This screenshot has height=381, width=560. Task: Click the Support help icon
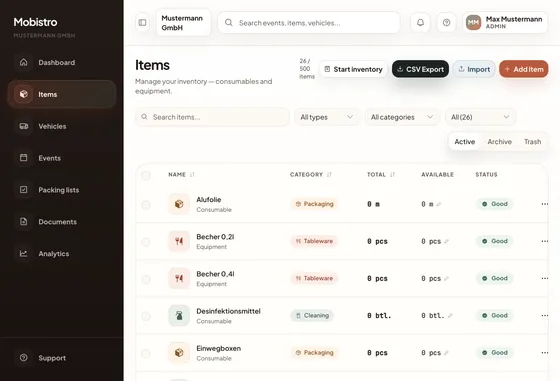click(24, 357)
